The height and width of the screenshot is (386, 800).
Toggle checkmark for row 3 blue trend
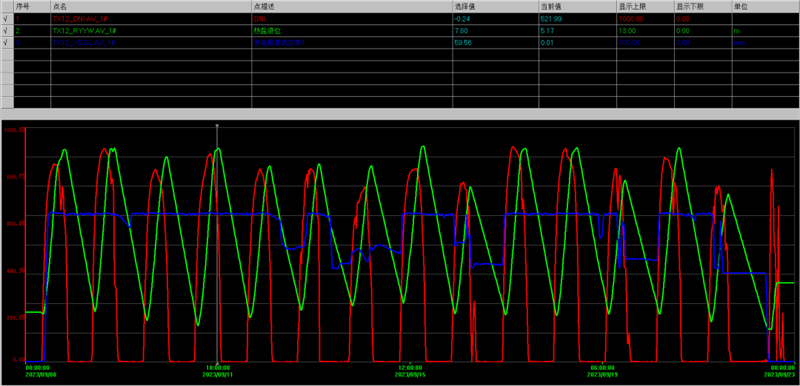[7, 43]
